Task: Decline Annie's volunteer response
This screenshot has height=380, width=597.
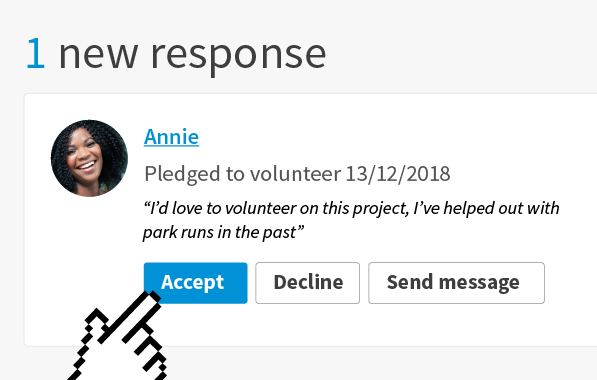Action: 307,283
